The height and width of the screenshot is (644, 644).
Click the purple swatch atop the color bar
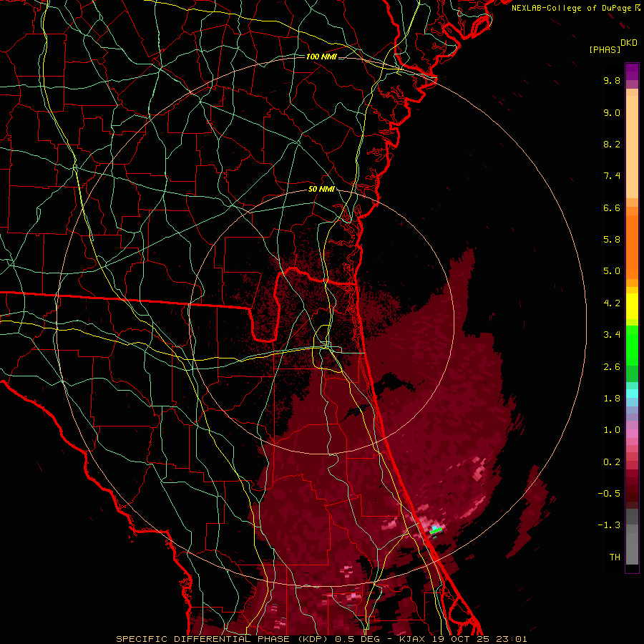(x=632, y=72)
